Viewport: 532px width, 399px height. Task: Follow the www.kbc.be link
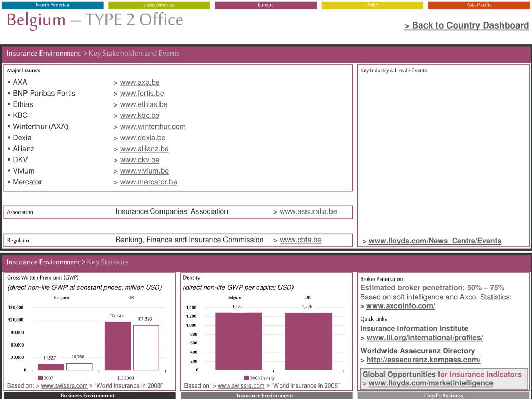click(139, 115)
